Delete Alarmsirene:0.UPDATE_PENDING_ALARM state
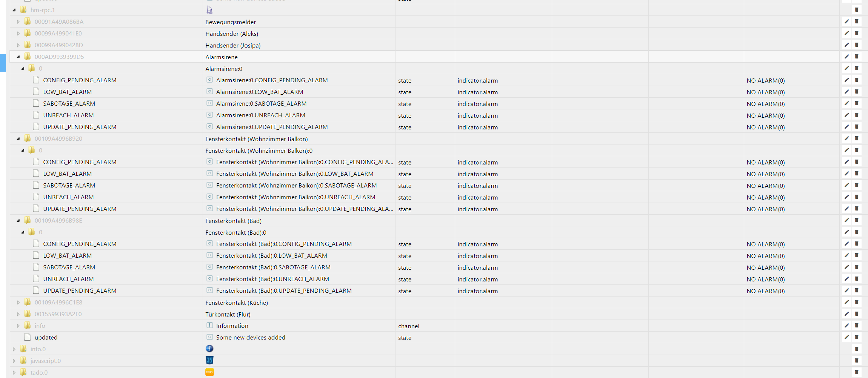The width and height of the screenshot is (868, 378). pos(857,127)
